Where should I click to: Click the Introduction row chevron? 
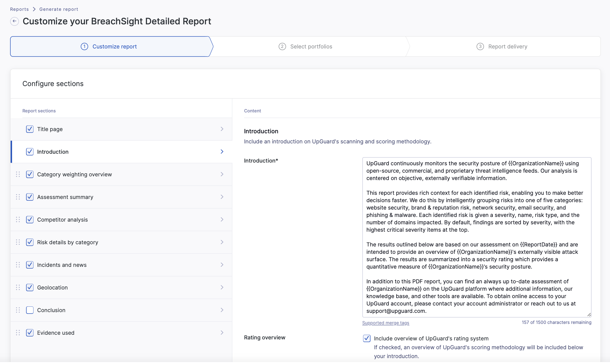click(222, 152)
